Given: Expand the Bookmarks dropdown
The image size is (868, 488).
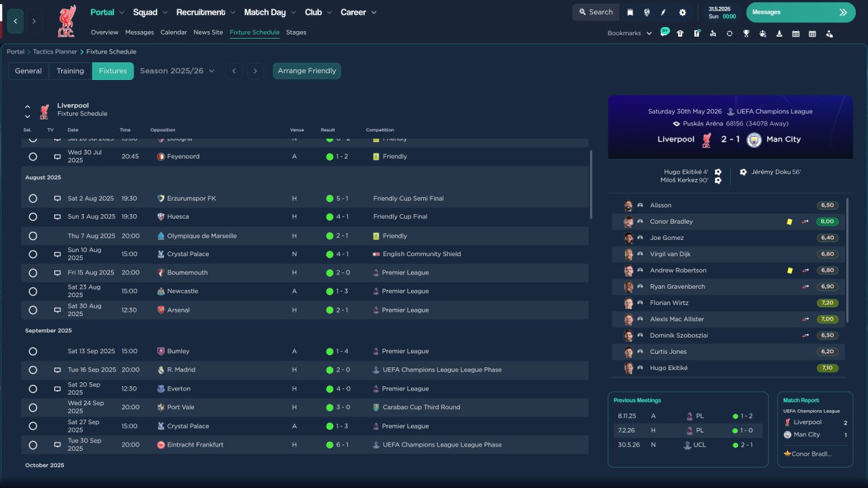Looking at the screenshot, I should click(629, 33).
